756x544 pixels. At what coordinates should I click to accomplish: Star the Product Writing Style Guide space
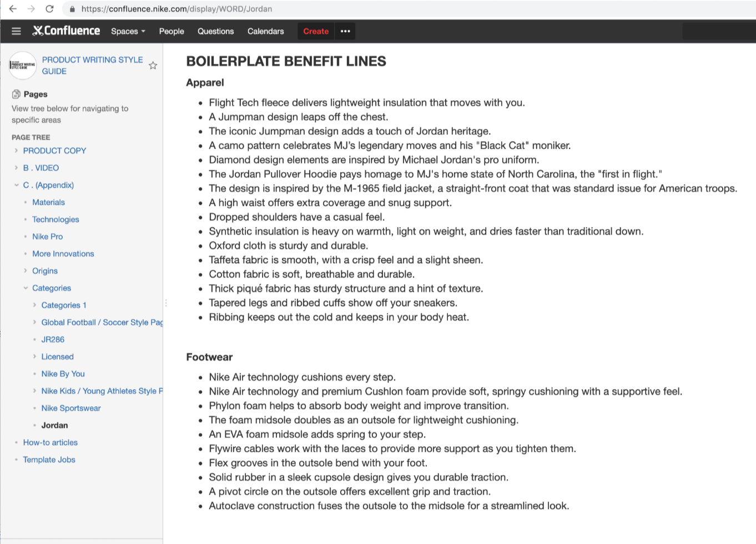[x=153, y=66]
